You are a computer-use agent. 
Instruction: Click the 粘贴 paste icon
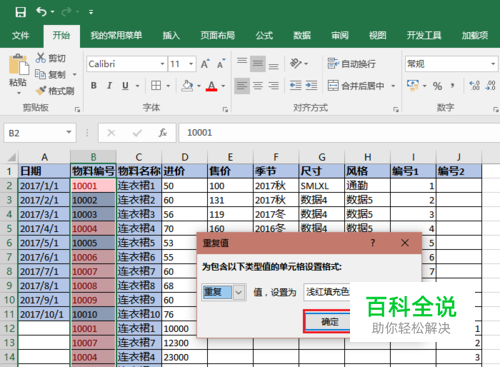click(18, 64)
